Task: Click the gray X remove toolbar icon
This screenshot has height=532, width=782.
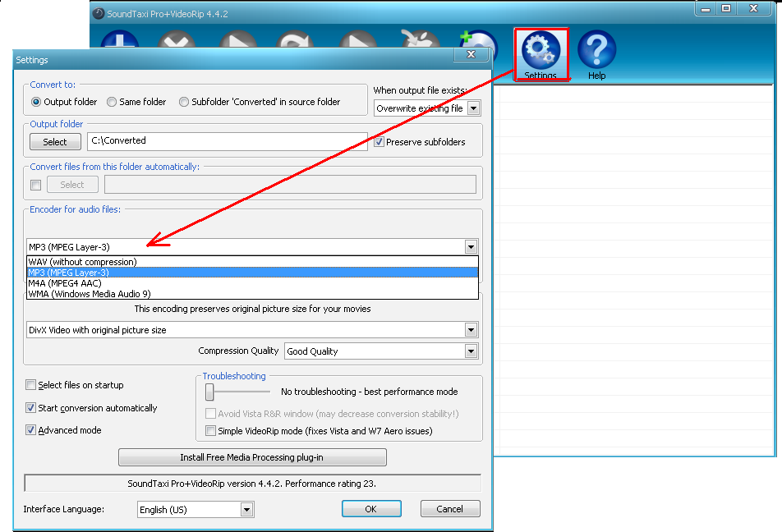Action: pos(177,39)
